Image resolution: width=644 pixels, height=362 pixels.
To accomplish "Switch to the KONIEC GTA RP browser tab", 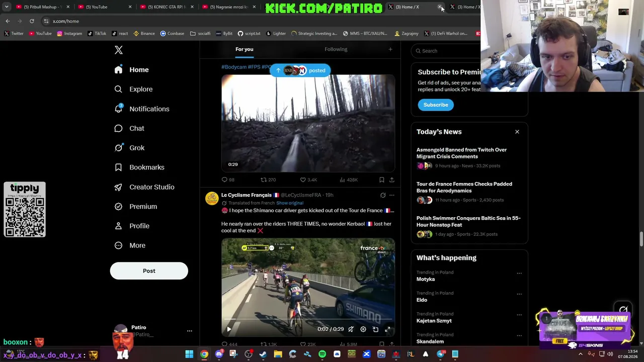I will click(167, 7).
